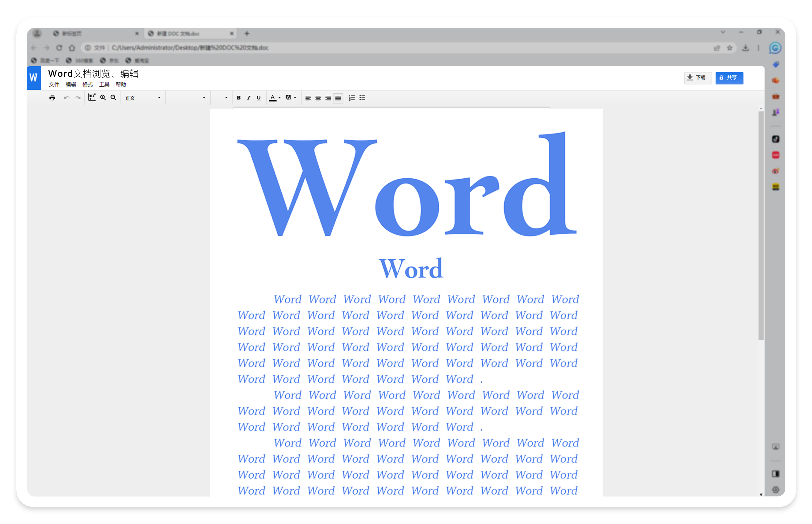Click the site info icon in address bar

[88, 48]
